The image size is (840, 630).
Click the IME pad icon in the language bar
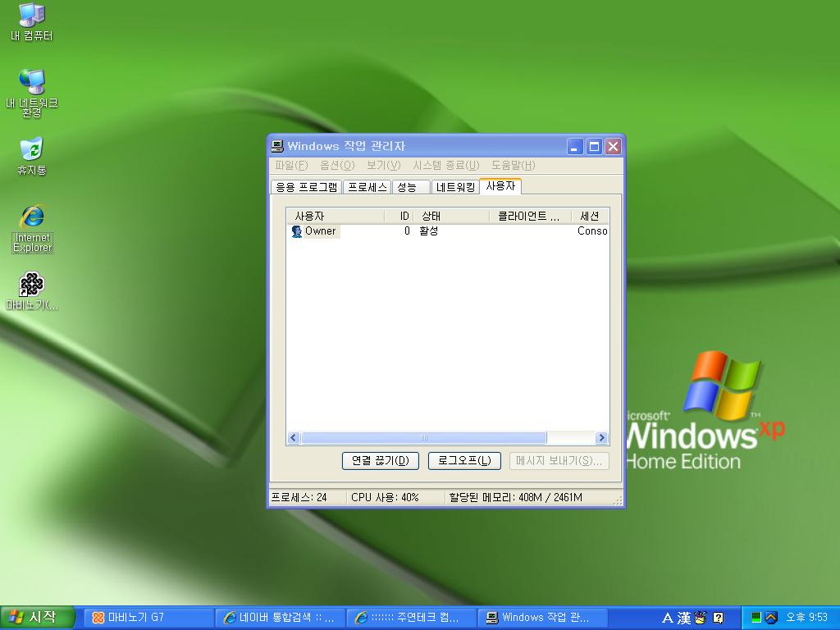(701, 618)
